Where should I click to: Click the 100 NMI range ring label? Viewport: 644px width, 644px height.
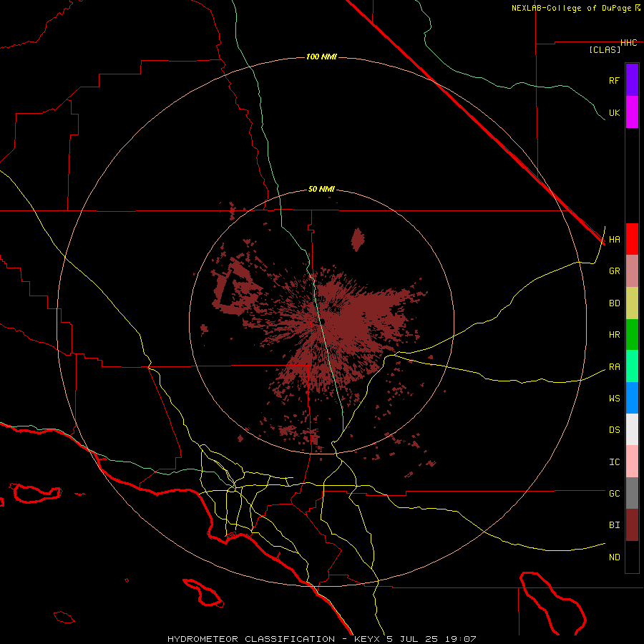coord(321,57)
